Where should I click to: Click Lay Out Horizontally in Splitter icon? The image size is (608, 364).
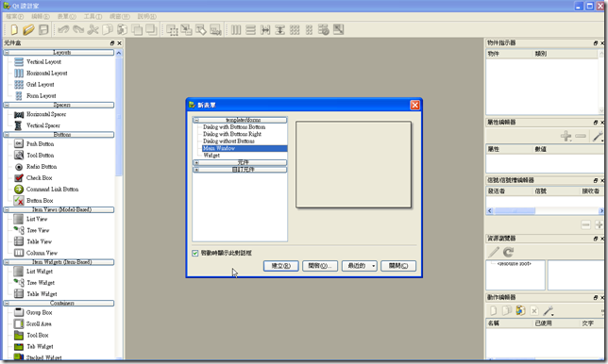click(265, 29)
